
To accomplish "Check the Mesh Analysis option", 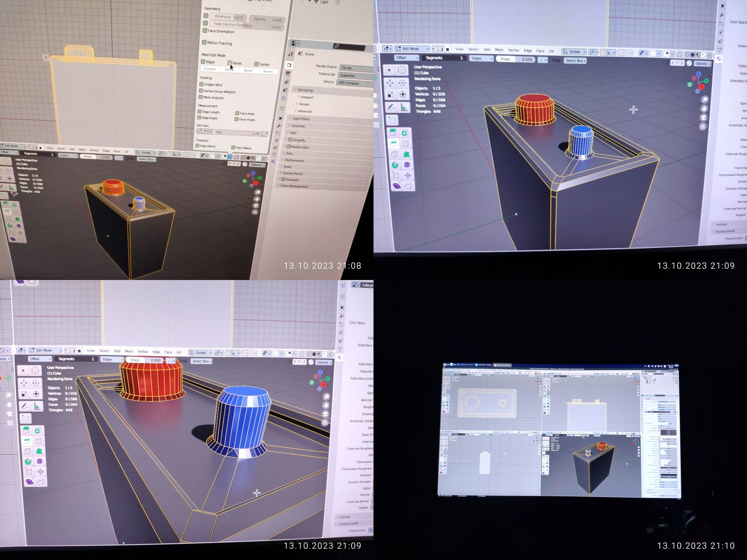I will (201, 97).
